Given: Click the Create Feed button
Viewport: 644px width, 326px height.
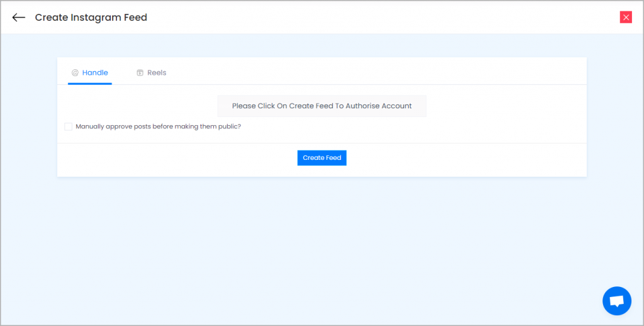Looking at the screenshot, I should pos(321,158).
